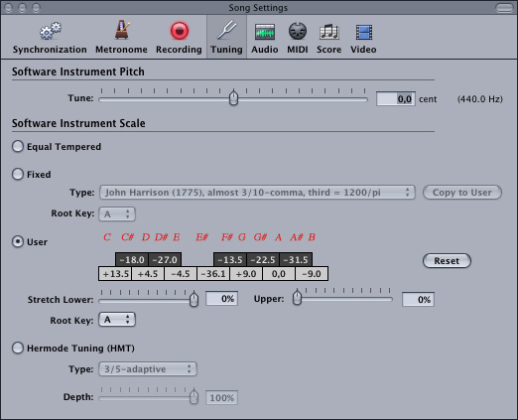Select the Metronome icon
The height and width of the screenshot is (420, 518).
pyautogui.click(x=122, y=30)
